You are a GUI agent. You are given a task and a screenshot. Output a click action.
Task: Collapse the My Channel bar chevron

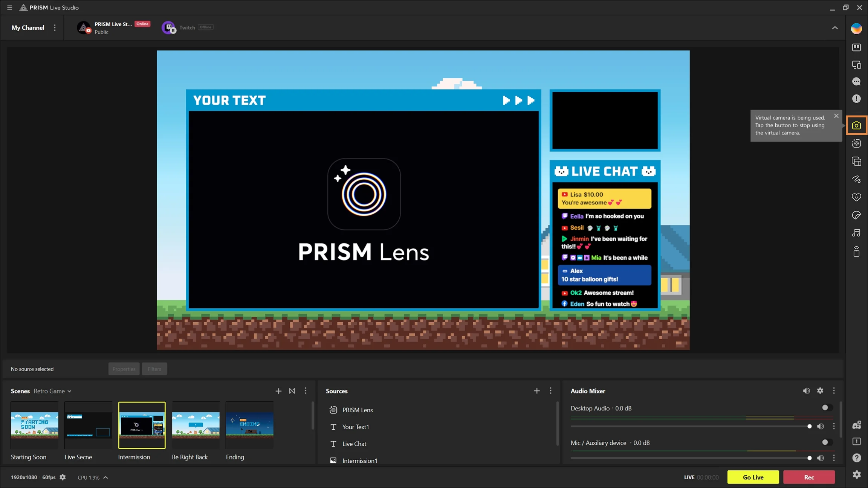835,28
